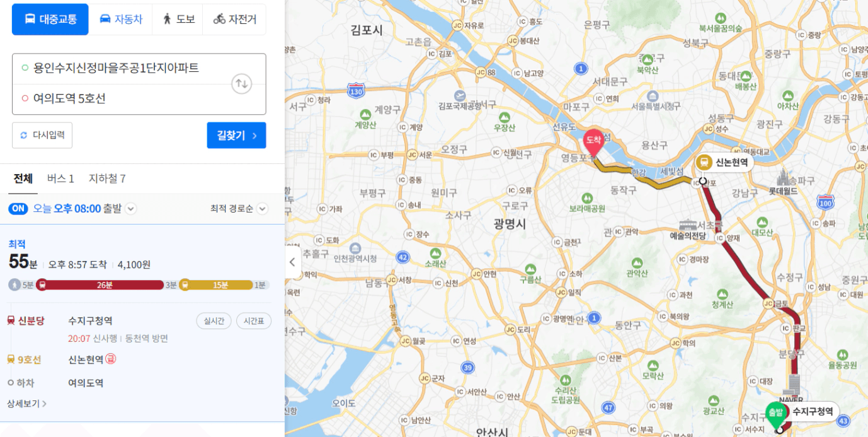Select the 9호선 line row icon
The height and width of the screenshot is (437, 868).
11,359
